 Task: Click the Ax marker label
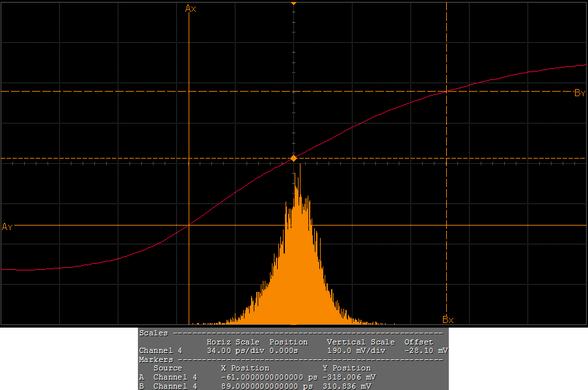point(191,8)
